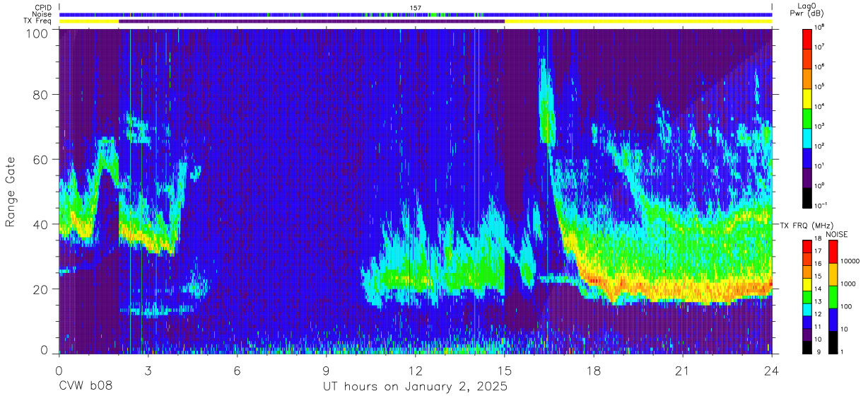Image resolution: width=868 pixels, height=401 pixels.
Task: Pick the green segment of the Lag0 Pwr colorbar
Action: [808, 117]
